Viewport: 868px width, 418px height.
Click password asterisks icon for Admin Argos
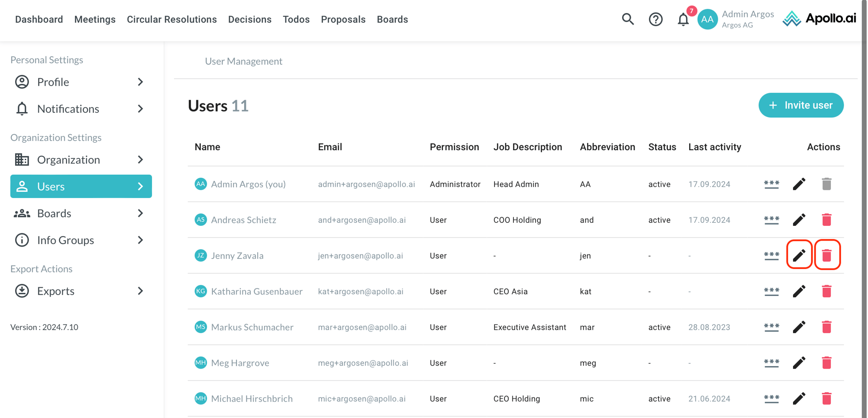(x=771, y=184)
